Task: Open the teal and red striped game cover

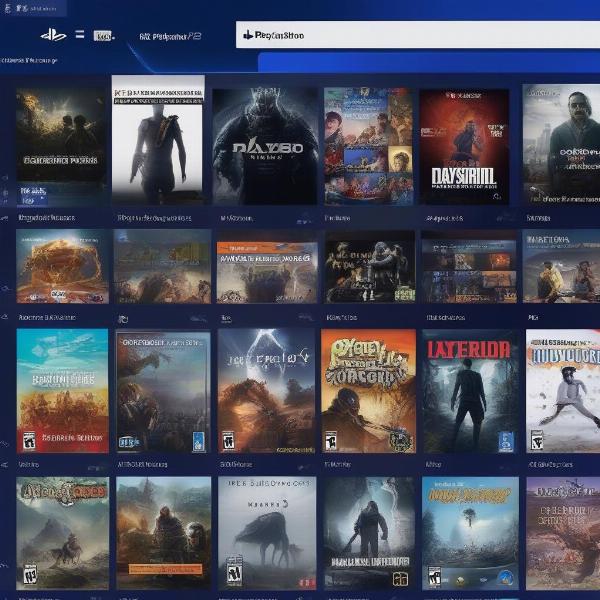Action: (x=63, y=391)
